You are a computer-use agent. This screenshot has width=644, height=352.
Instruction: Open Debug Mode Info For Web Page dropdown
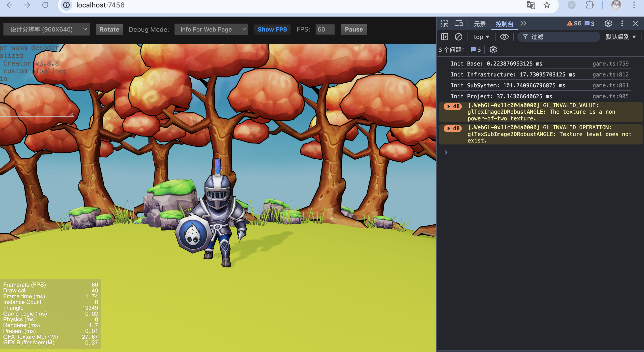211,30
